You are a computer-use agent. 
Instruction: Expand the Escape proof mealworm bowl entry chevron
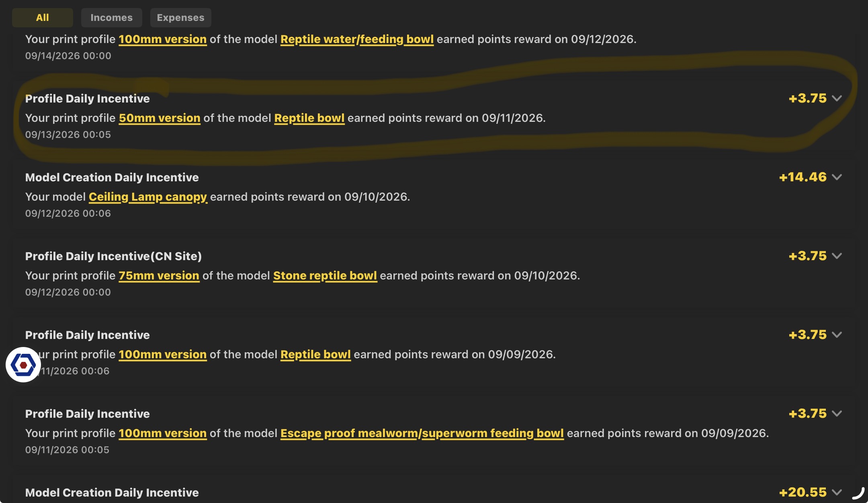(x=837, y=414)
